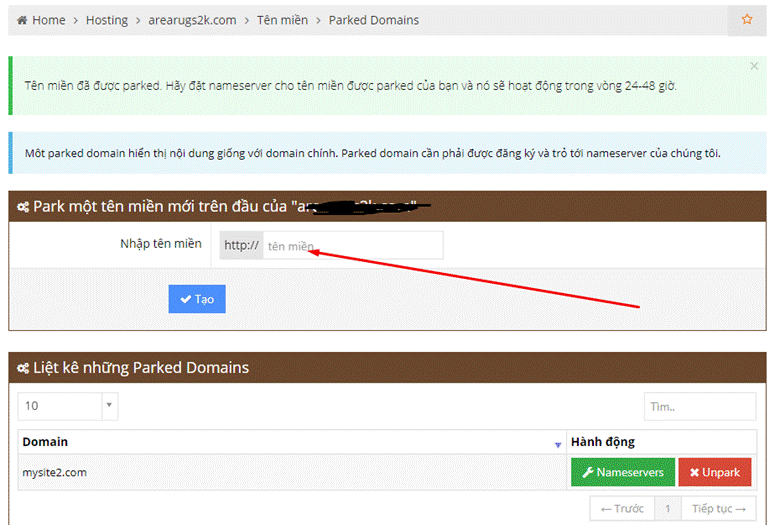Open the Tên miền breadcrumb item

[x=281, y=20]
